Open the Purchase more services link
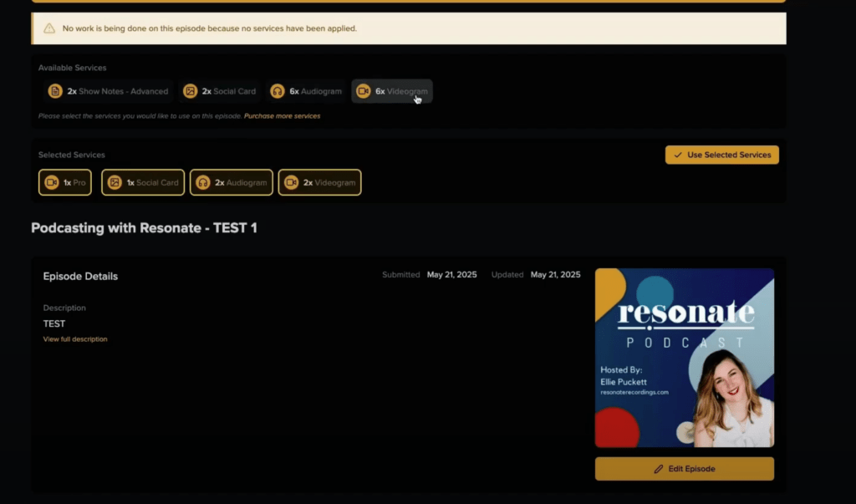Viewport: 856px width, 504px height. (x=282, y=116)
